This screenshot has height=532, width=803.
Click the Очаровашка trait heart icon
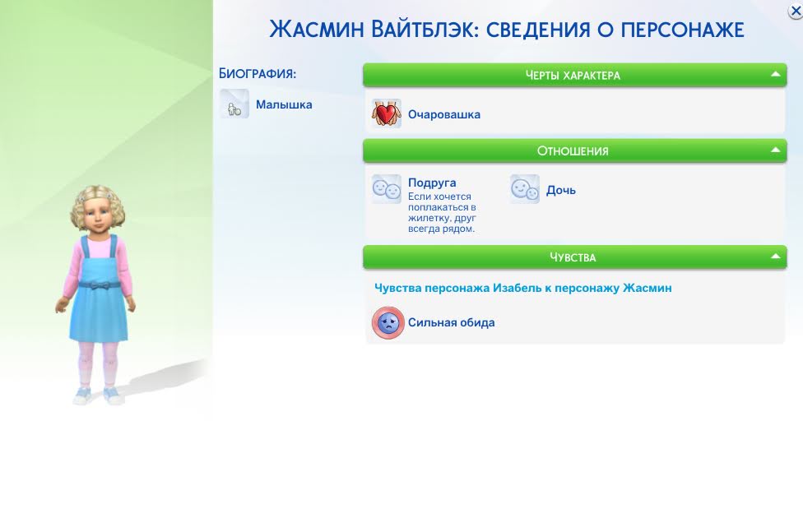(386, 113)
